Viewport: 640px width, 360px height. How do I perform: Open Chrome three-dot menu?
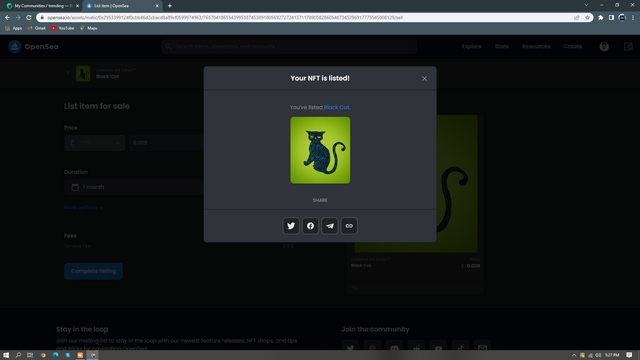pyautogui.click(x=633, y=18)
